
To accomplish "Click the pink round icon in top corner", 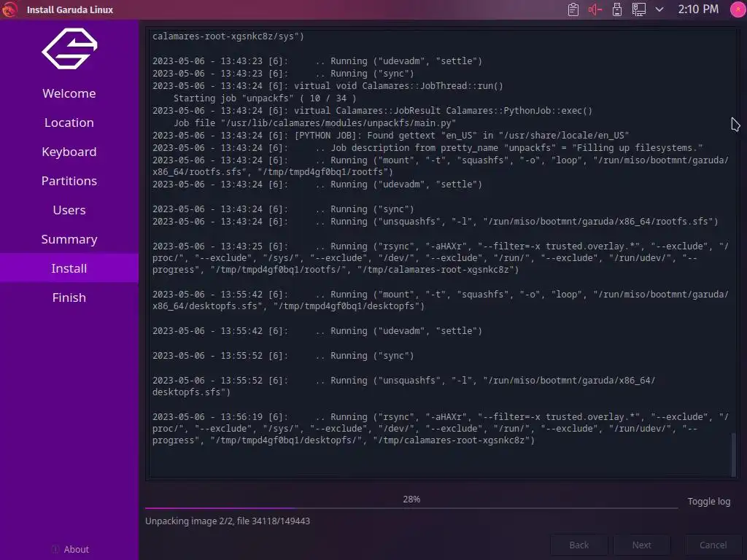I will coord(738,9).
